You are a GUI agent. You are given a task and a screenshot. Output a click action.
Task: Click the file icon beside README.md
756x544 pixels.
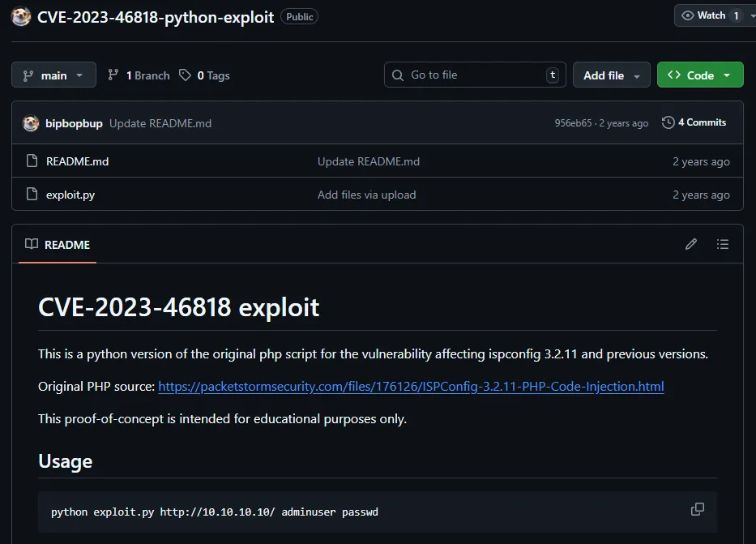click(x=32, y=161)
